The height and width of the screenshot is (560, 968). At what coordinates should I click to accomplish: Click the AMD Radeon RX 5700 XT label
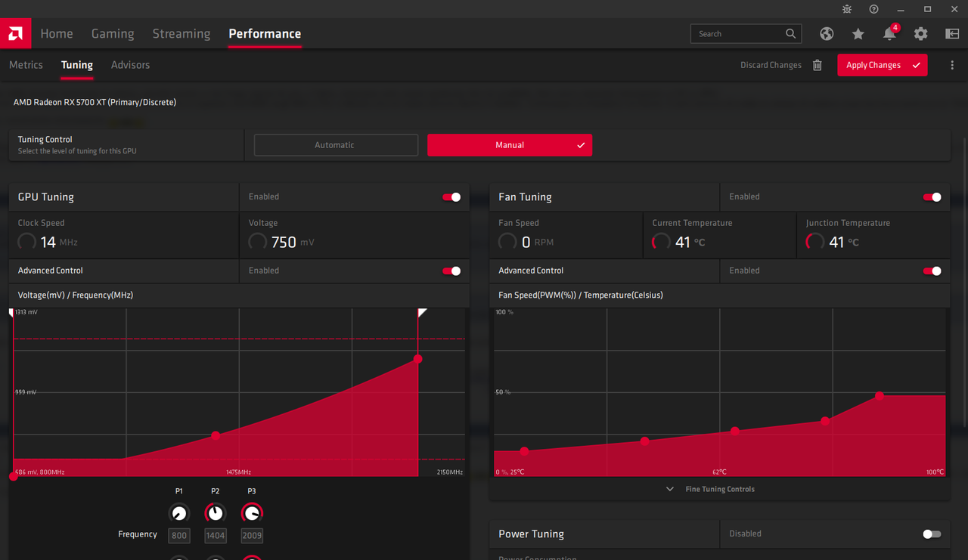(x=95, y=102)
